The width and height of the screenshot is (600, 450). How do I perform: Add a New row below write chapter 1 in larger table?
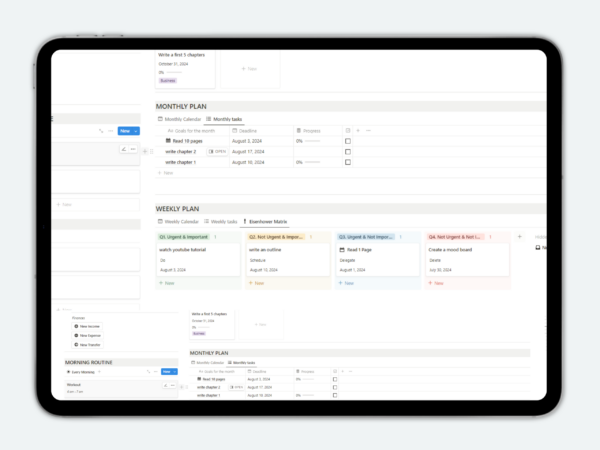[x=166, y=173]
